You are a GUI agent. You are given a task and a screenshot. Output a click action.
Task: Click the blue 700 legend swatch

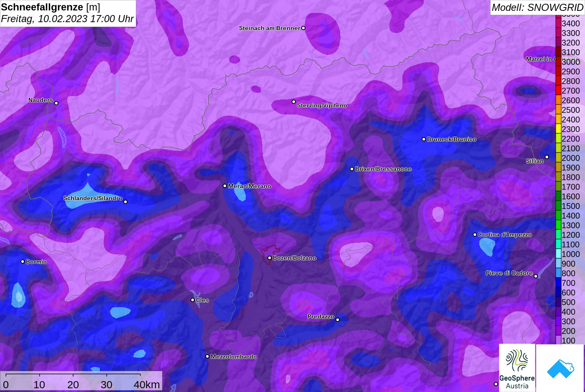tap(558, 283)
